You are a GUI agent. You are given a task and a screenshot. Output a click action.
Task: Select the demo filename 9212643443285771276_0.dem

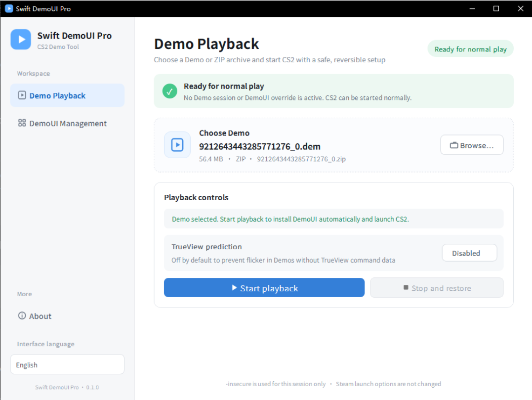click(259, 146)
